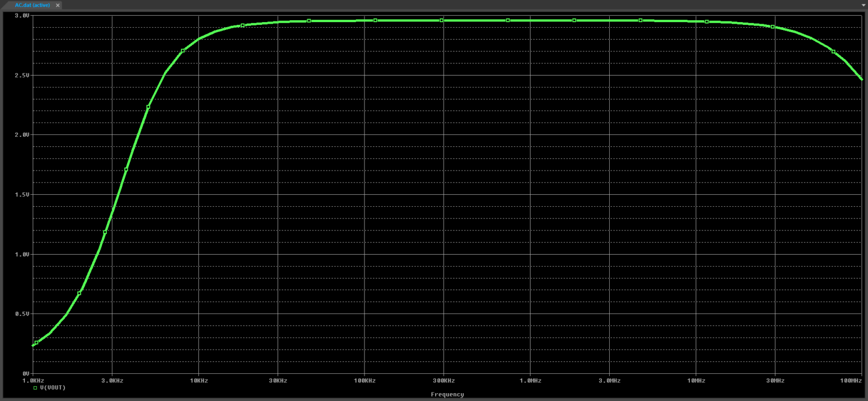The height and width of the screenshot is (401, 868).
Task: Select the V(VOUT) trace name
Action: [53, 388]
